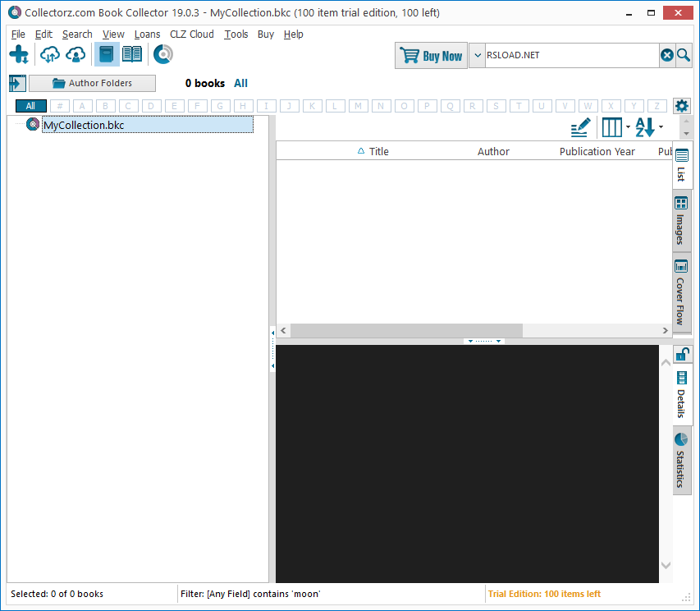Select the K alphabet filter

tap(312, 106)
